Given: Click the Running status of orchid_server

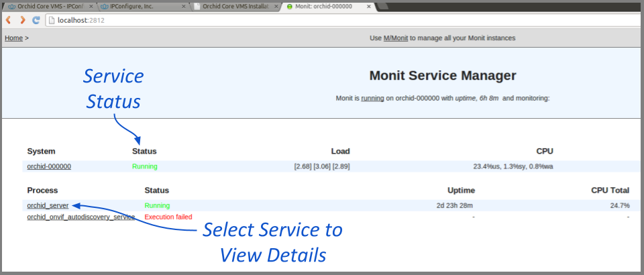Looking at the screenshot, I should tap(157, 205).
